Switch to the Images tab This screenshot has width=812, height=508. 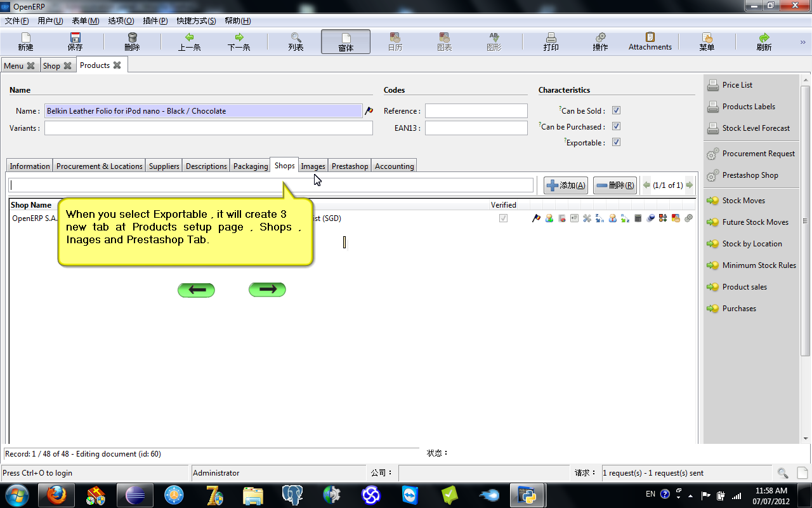313,166
